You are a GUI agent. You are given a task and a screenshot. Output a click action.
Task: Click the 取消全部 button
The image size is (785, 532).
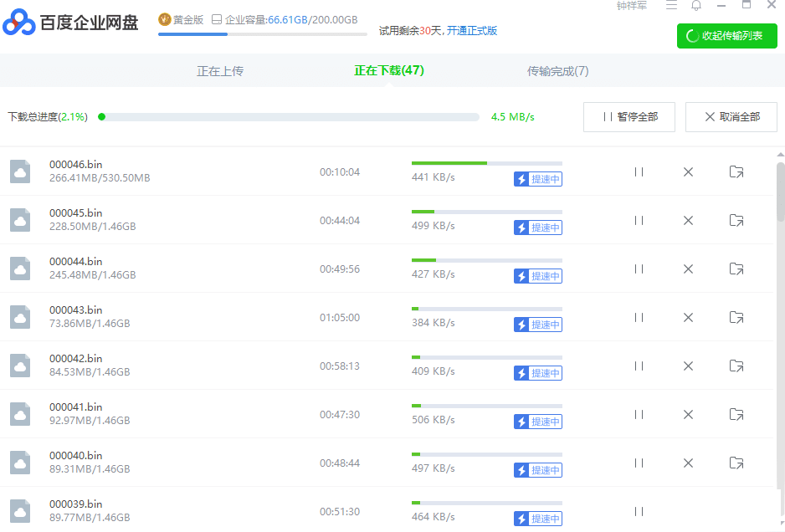click(x=731, y=117)
